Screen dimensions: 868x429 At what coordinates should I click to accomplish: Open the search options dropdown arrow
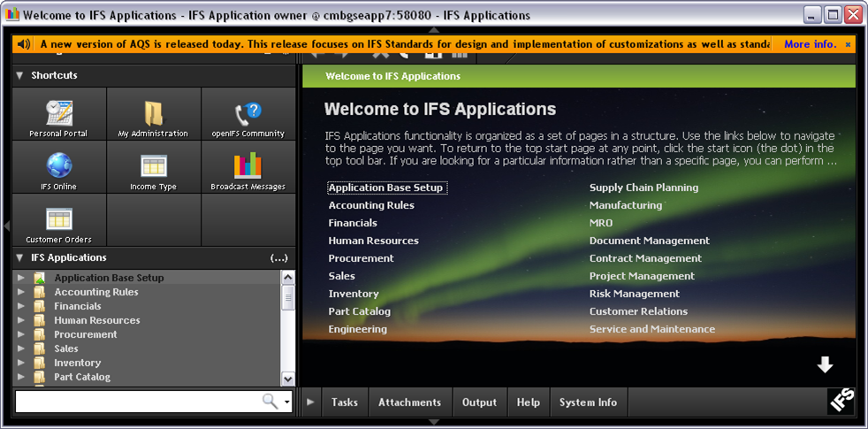pyautogui.click(x=286, y=402)
